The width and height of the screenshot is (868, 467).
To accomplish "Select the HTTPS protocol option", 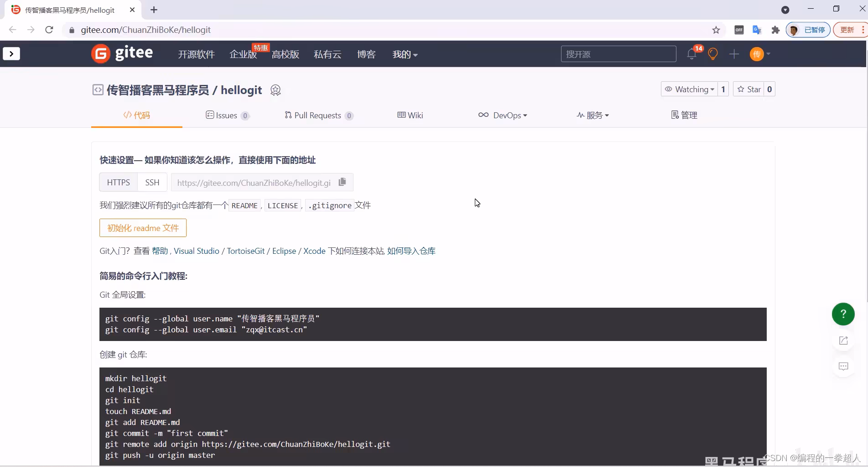I will click(119, 182).
